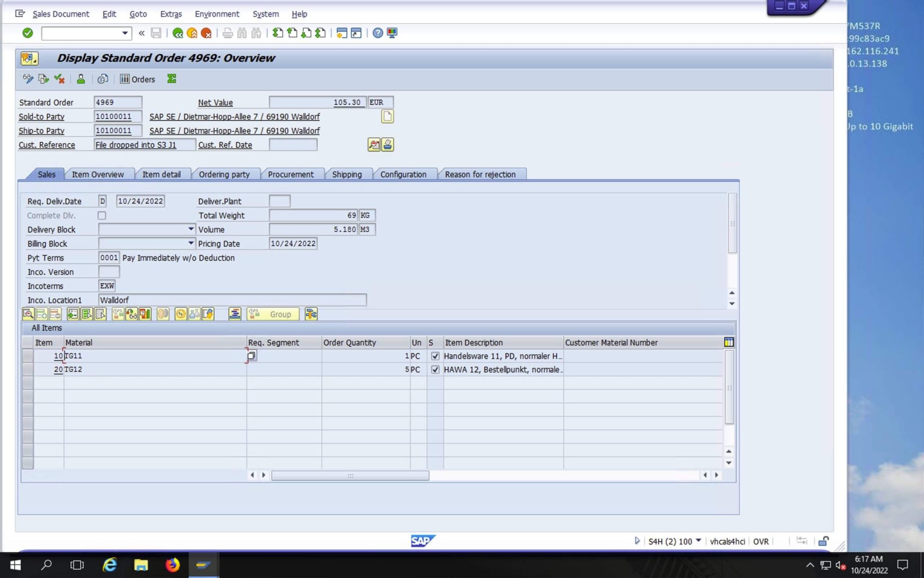
Task: Open Find using the binoculars icon
Action: [242, 33]
